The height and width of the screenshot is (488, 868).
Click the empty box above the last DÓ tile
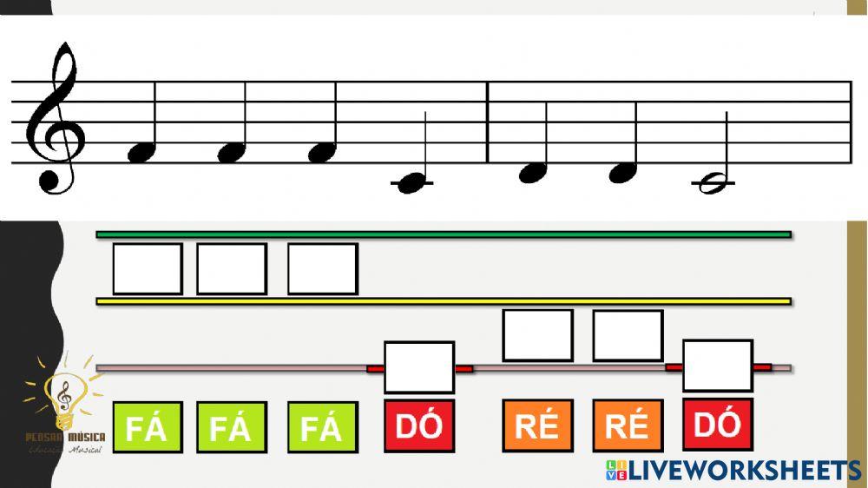pos(718,366)
